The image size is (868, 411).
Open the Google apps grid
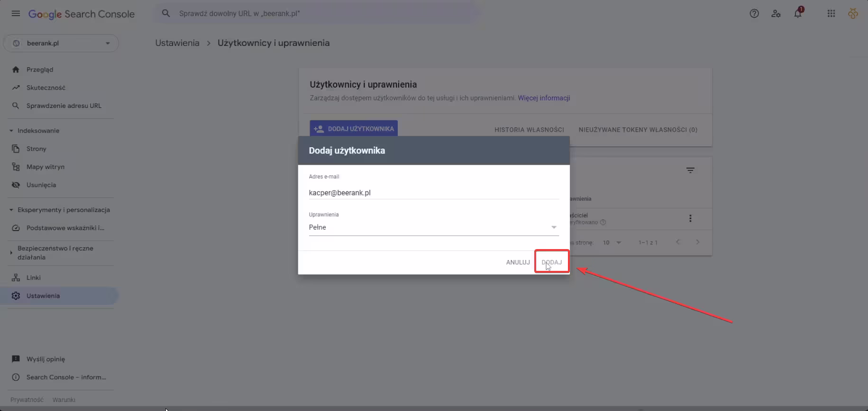click(831, 14)
